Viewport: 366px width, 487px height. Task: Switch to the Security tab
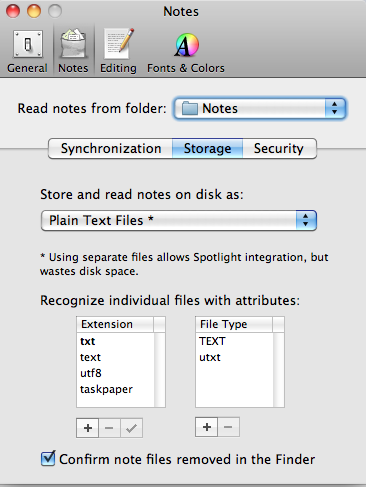tap(279, 149)
